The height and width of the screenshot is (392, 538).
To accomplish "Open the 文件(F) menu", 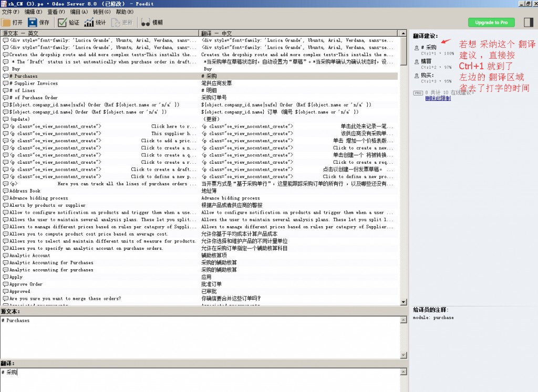I will click(x=11, y=12).
